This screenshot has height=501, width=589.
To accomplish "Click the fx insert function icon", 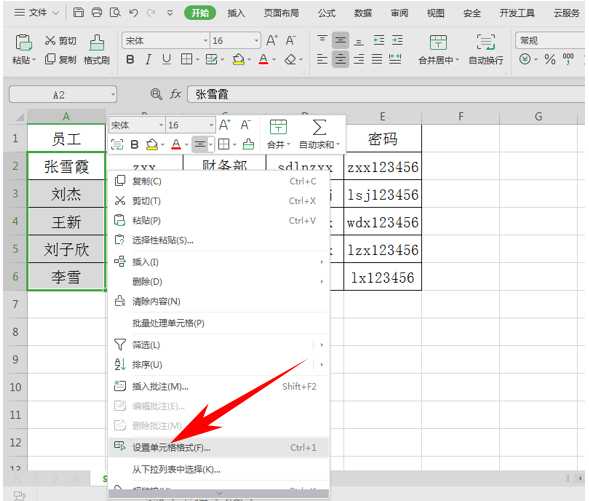I will point(175,94).
